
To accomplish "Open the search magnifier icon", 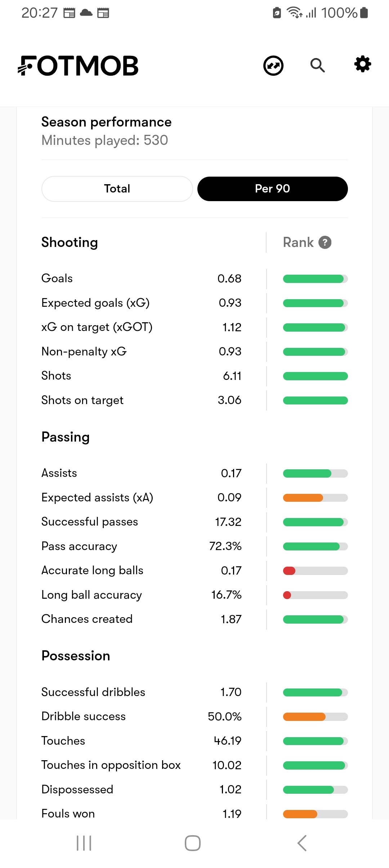I will (317, 65).
